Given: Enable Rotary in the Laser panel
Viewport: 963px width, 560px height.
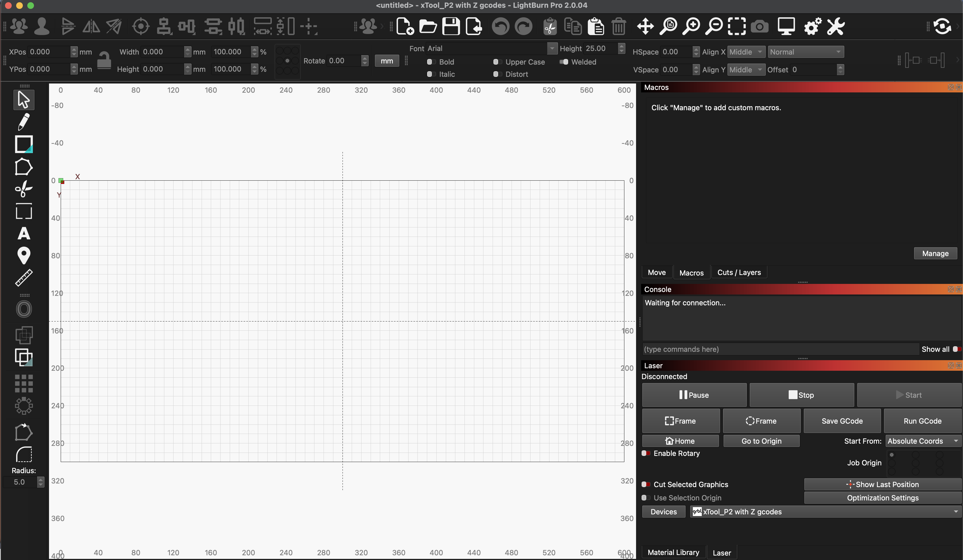Looking at the screenshot, I should 646,453.
